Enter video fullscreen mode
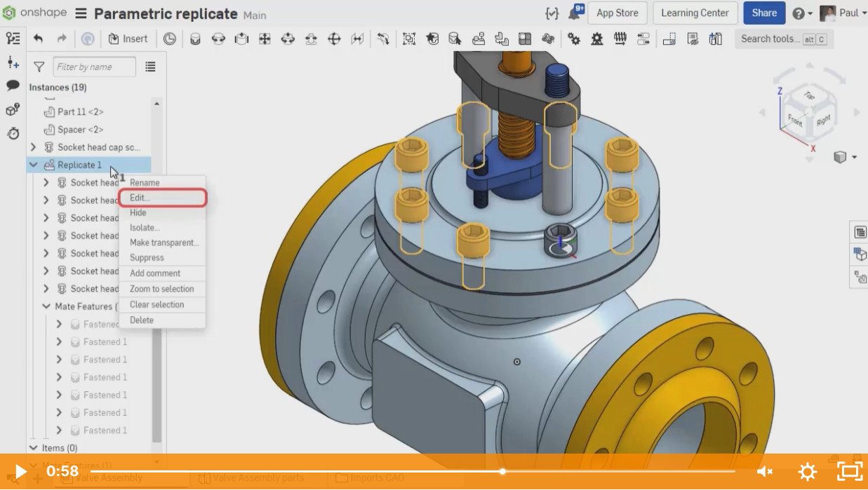The width and height of the screenshot is (868, 490). click(850, 472)
